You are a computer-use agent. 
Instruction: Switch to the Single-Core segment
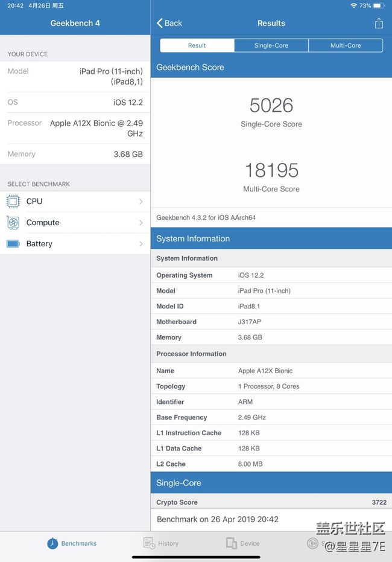(x=271, y=45)
